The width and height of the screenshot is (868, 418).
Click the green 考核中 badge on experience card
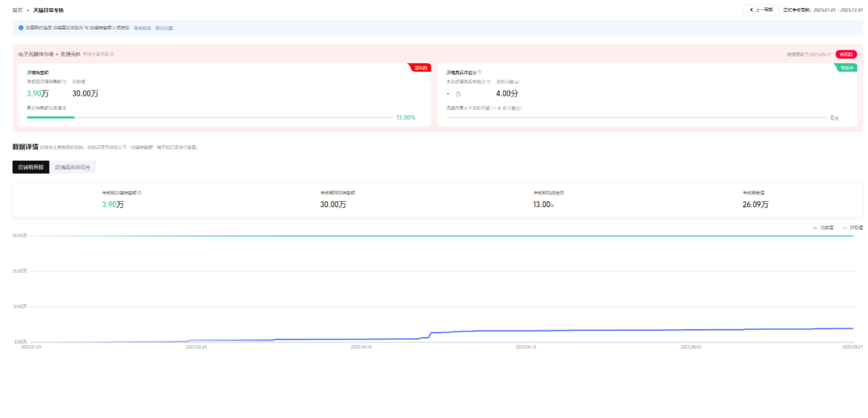[x=847, y=68]
